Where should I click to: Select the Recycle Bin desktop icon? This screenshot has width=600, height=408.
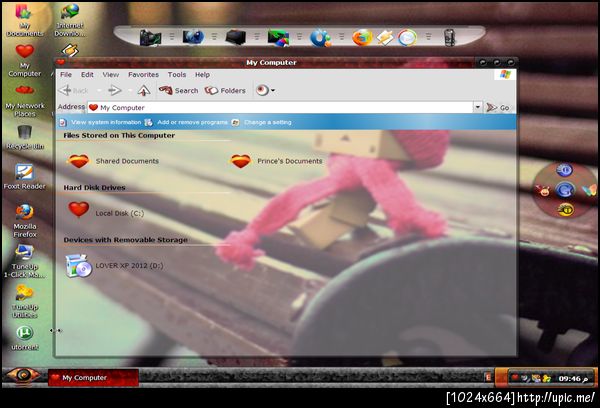24,138
